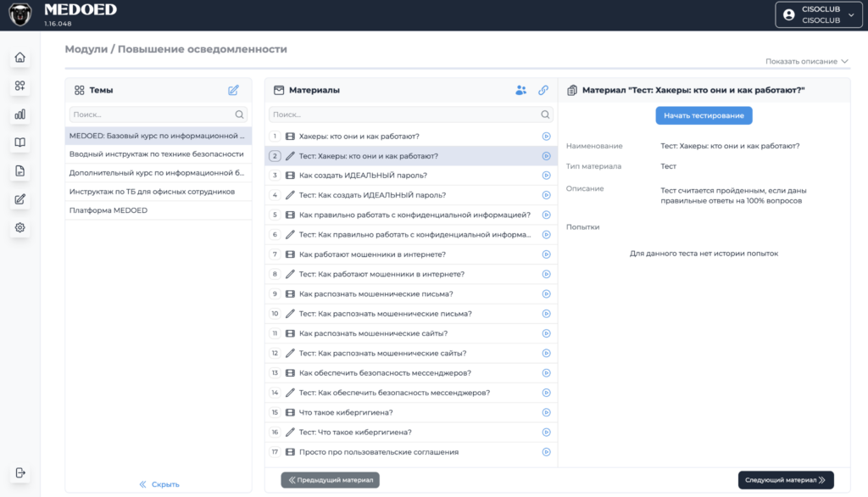Click the 'Модули / Повышение осведомленности' breadcrumb
The width and height of the screenshot is (868, 497).
tap(176, 48)
